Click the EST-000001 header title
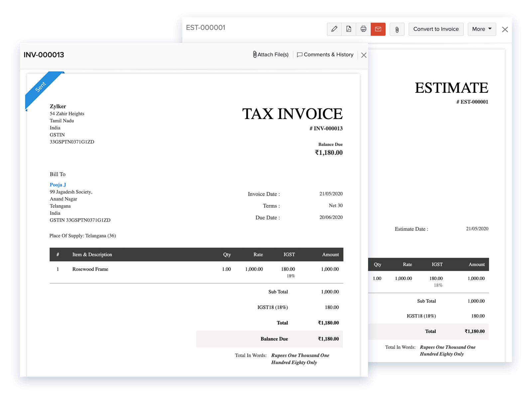Image resolution: width=532 pixels, height=399 pixels. [x=206, y=28]
